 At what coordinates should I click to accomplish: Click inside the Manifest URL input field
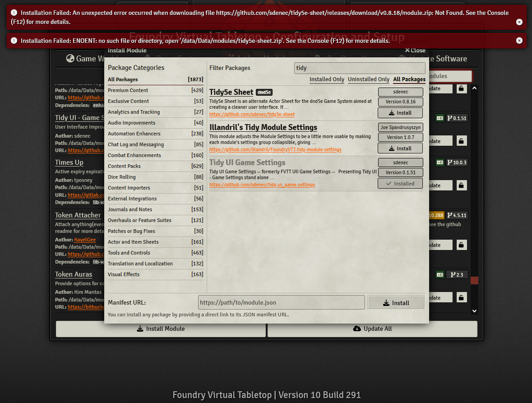(281, 302)
